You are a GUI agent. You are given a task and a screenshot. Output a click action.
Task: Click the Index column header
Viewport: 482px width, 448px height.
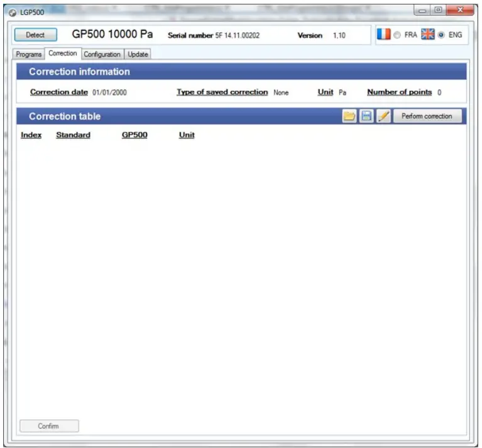pos(31,135)
